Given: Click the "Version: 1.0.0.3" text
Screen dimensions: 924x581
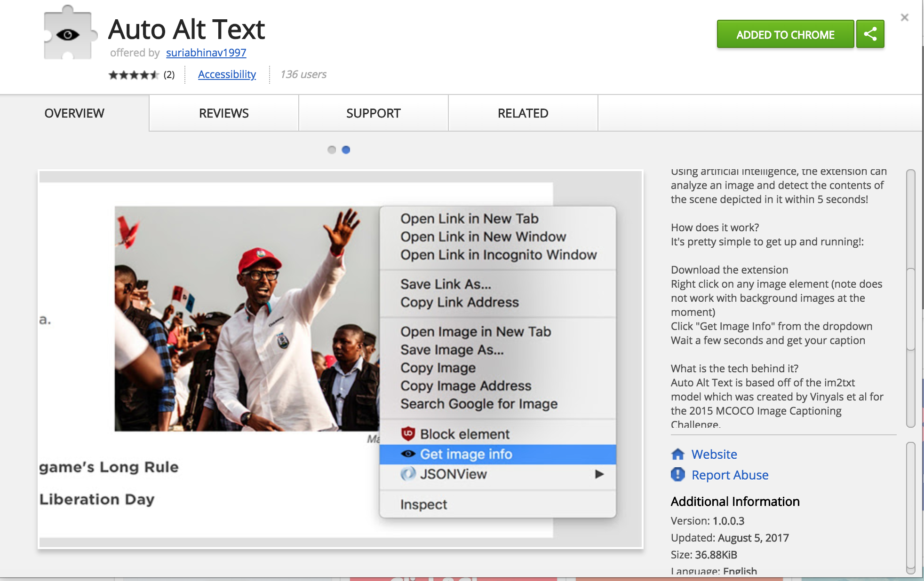Looking at the screenshot, I should pos(708,521).
